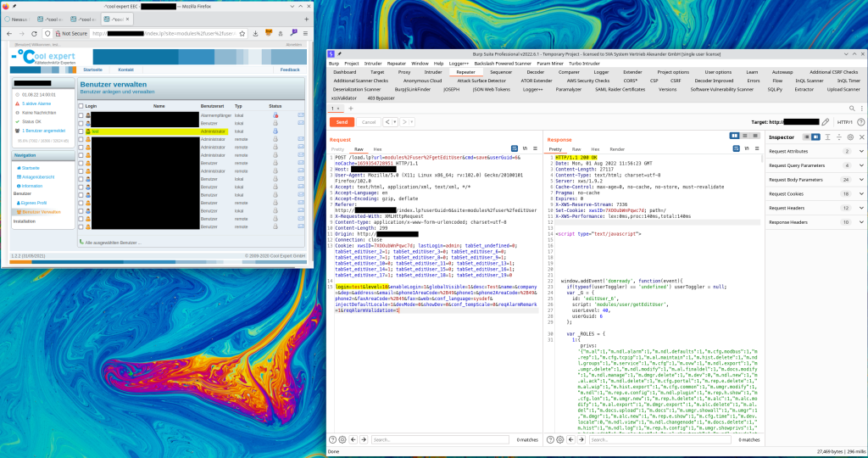Switch the layout to the horizontal split view
This screenshot has width=868, height=458.
(744, 136)
